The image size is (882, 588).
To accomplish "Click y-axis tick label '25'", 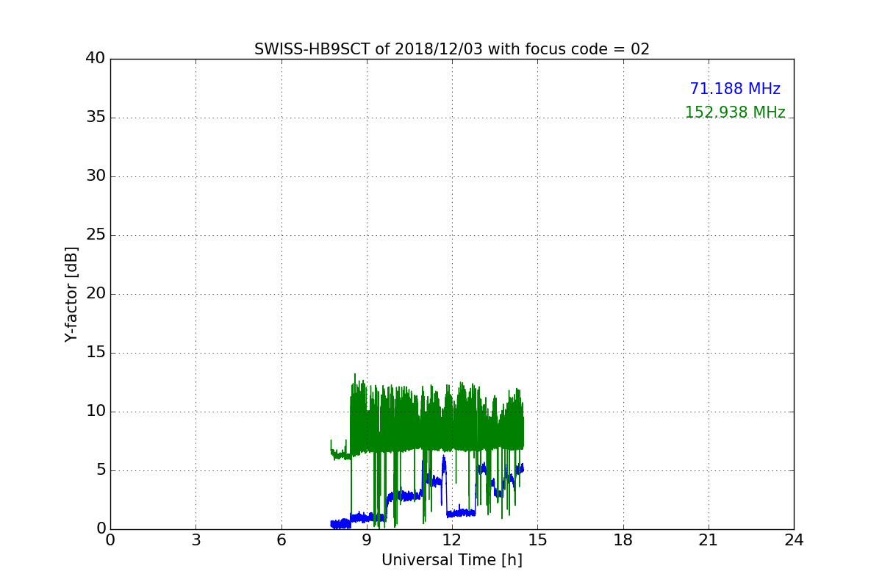I will (96, 235).
